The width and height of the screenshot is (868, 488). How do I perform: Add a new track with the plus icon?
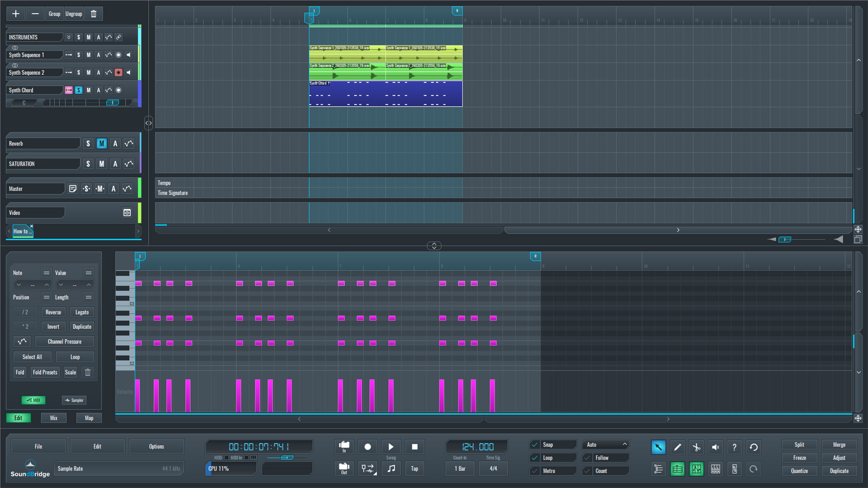(x=16, y=14)
